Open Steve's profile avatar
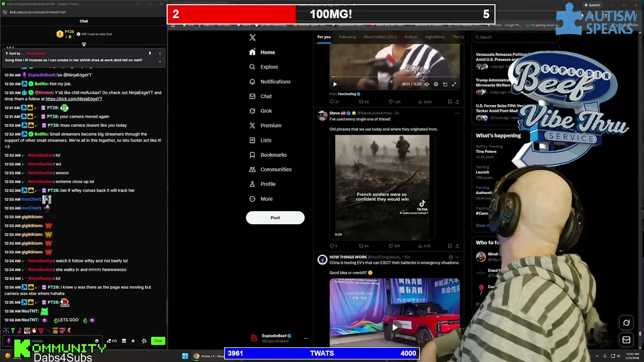Image resolution: width=644 pixels, height=362 pixels. [322, 116]
